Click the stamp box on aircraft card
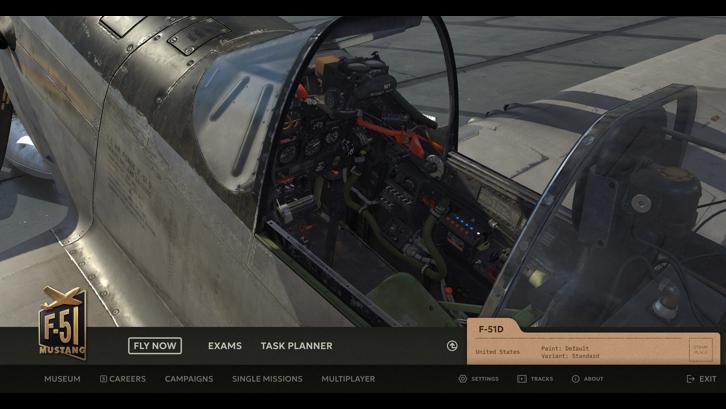 tap(700, 350)
